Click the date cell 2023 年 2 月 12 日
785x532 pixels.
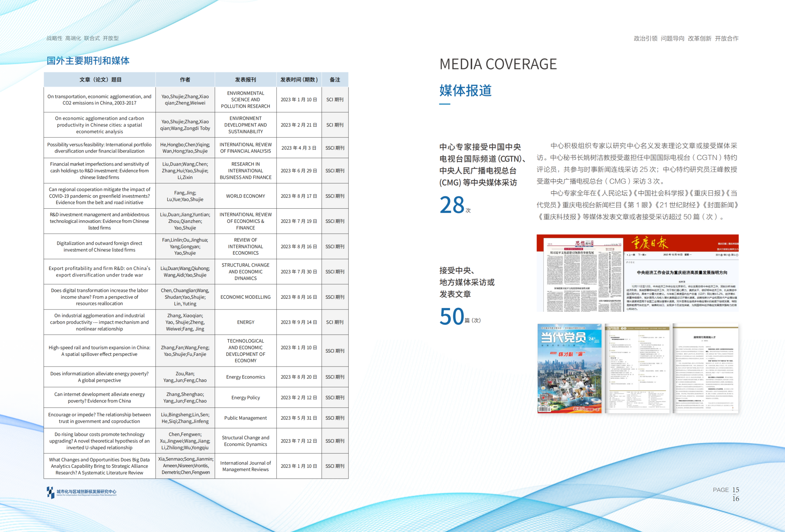[x=299, y=398]
